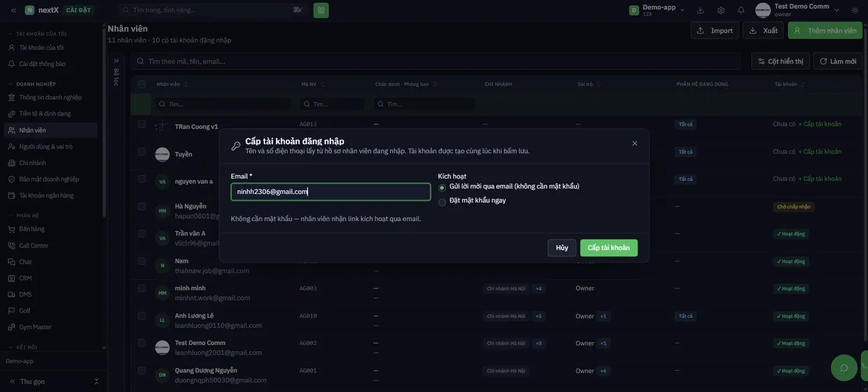This screenshot has width=868, height=392.
Task: Click the Golf icon in the sidebar
Action: coord(12,310)
